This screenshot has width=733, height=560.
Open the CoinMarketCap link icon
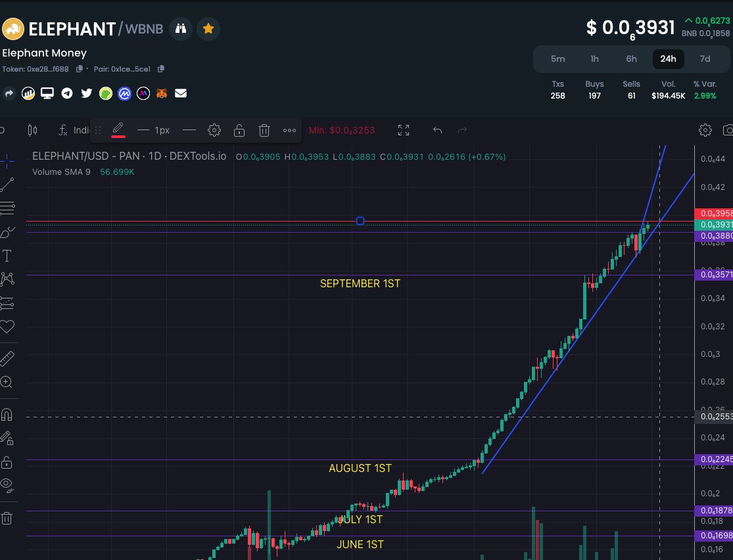point(124,93)
